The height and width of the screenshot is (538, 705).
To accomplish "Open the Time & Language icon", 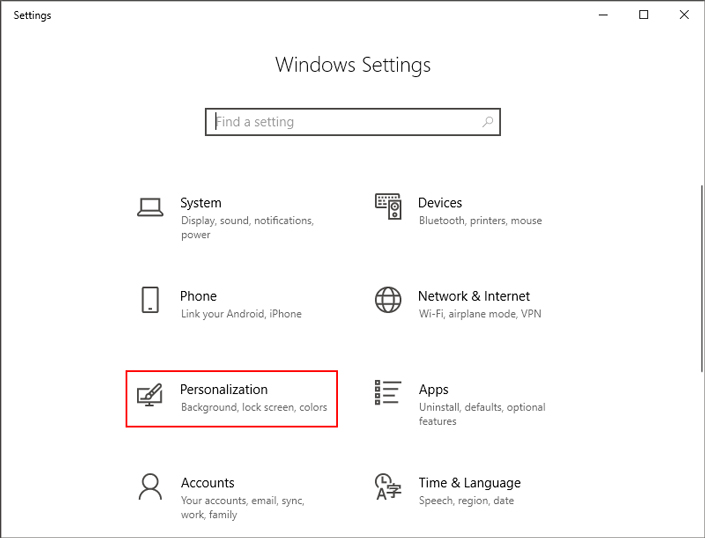I will pos(388,487).
